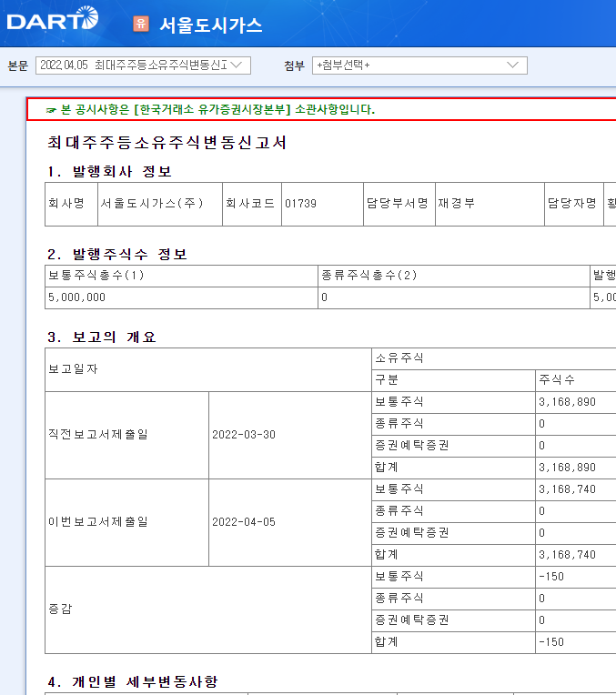Screen dimensions: 616x695
Task: Click section heading 3. 보고의 개요
Action: coord(102,337)
